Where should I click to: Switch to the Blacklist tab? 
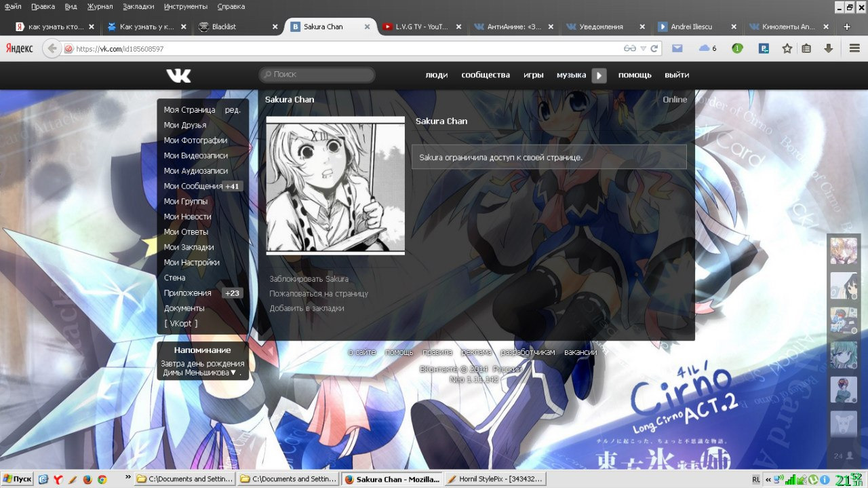224,27
